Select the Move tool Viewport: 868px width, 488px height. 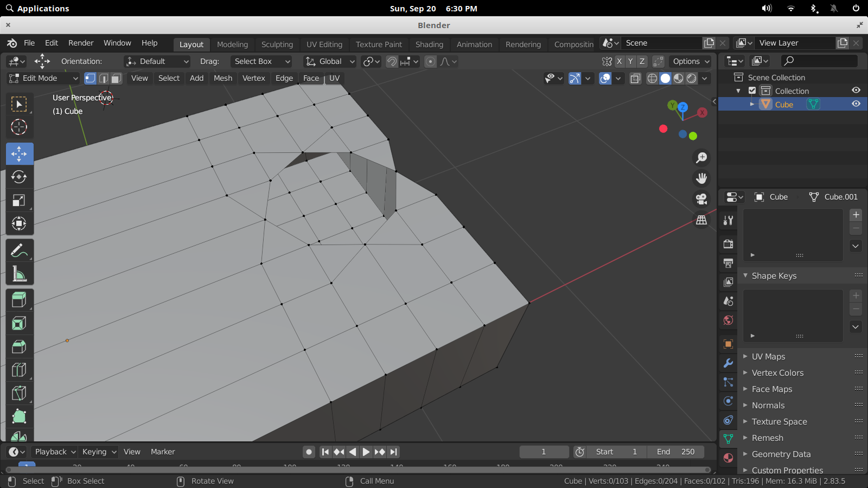(20, 153)
